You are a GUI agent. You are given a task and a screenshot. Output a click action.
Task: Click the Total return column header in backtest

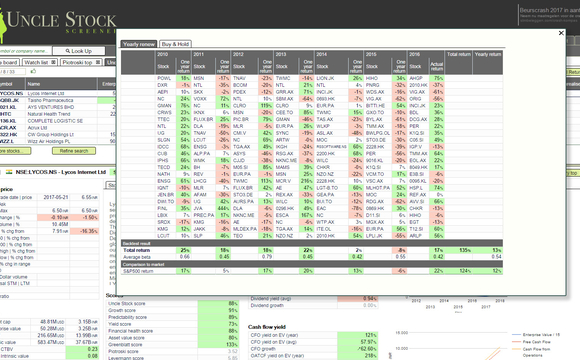click(459, 54)
